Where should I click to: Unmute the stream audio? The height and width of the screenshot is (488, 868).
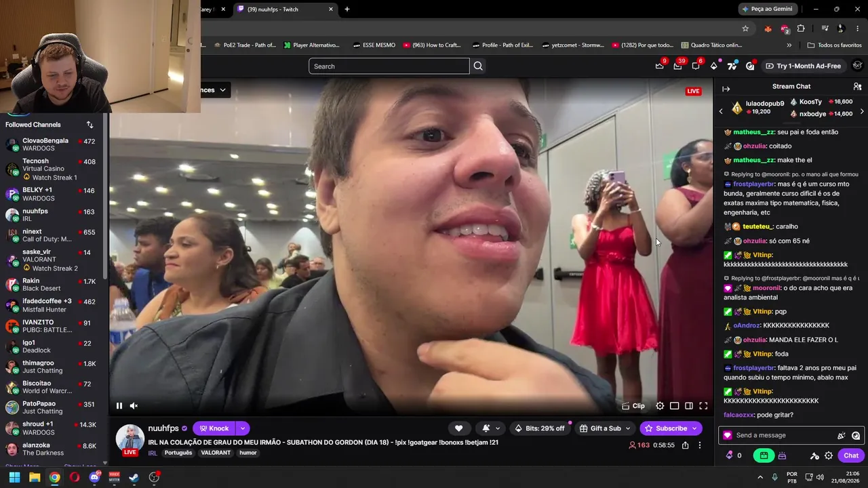pos(134,406)
